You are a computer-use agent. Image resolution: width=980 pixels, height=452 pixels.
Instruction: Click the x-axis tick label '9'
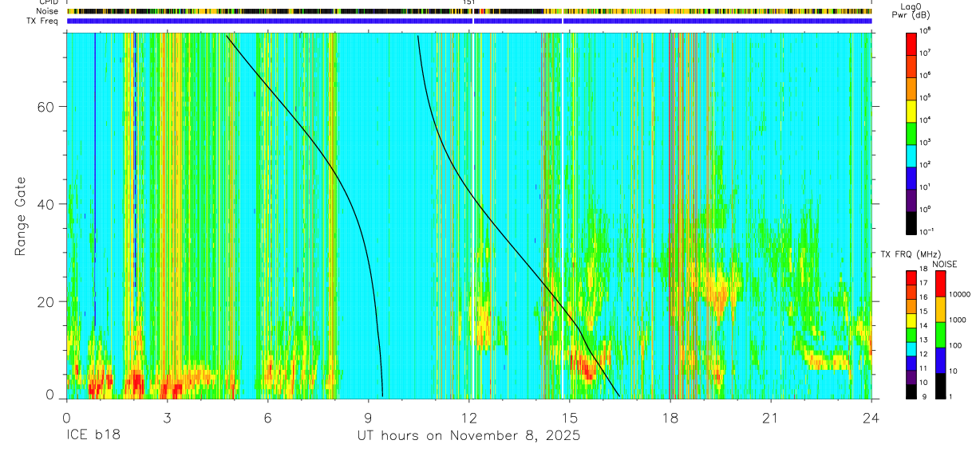(368, 419)
